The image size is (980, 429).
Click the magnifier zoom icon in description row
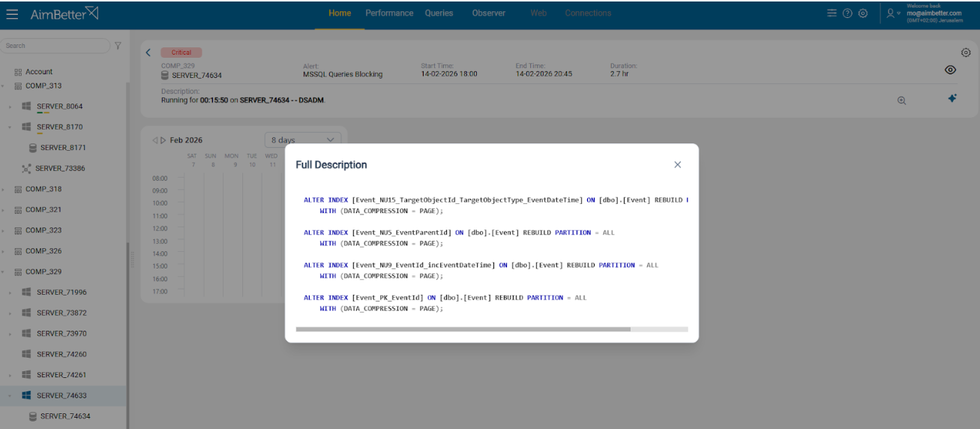902,100
